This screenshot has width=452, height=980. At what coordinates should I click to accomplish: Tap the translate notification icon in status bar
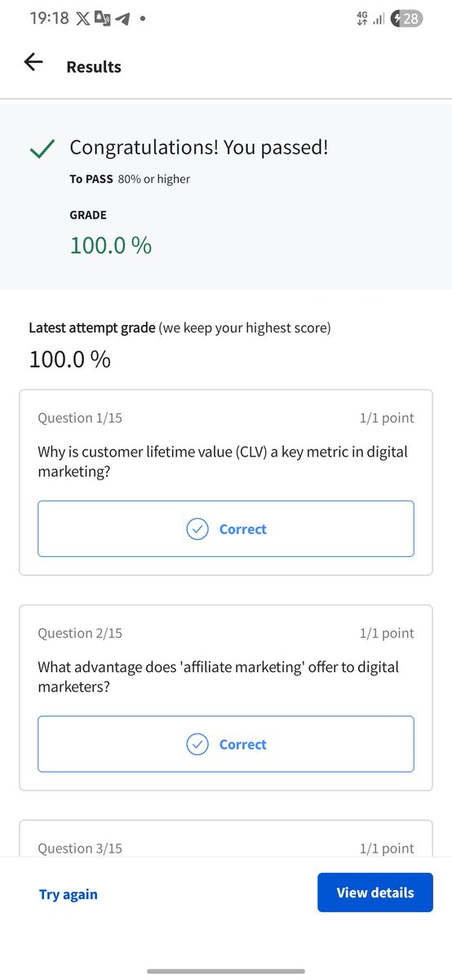103,18
